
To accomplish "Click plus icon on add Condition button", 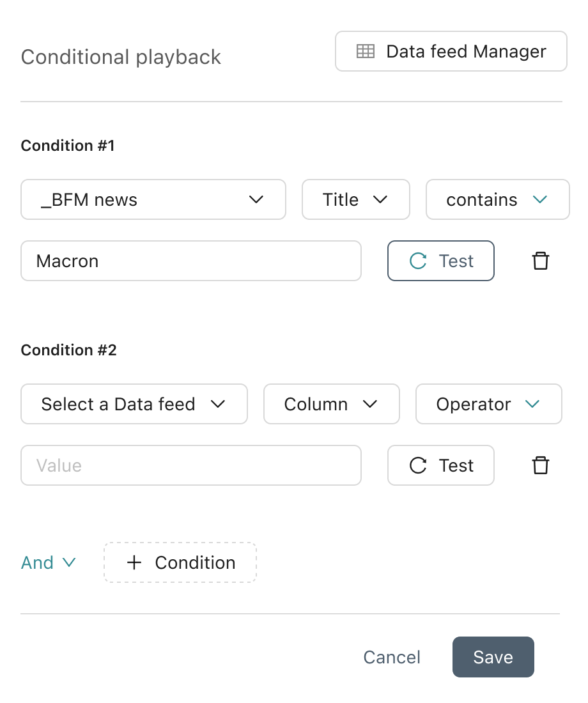I will pos(134,562).
